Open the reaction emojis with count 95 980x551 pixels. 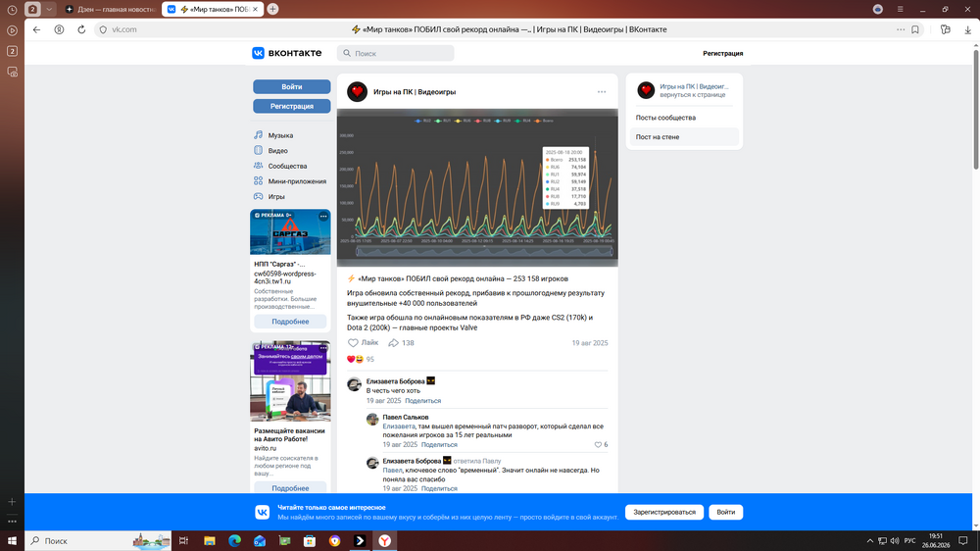(x=361, y=359)
